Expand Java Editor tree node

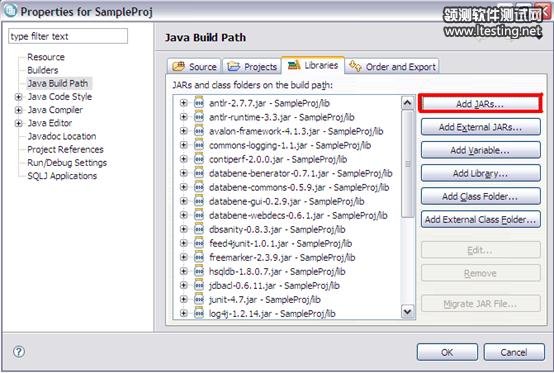tap(18, 123)
